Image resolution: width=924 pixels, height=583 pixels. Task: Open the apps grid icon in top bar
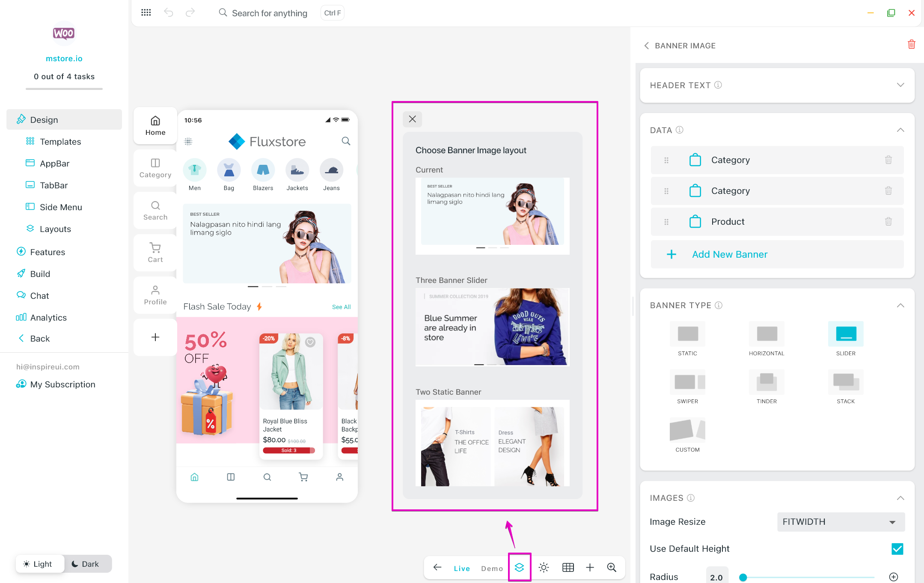click(146, 12)
